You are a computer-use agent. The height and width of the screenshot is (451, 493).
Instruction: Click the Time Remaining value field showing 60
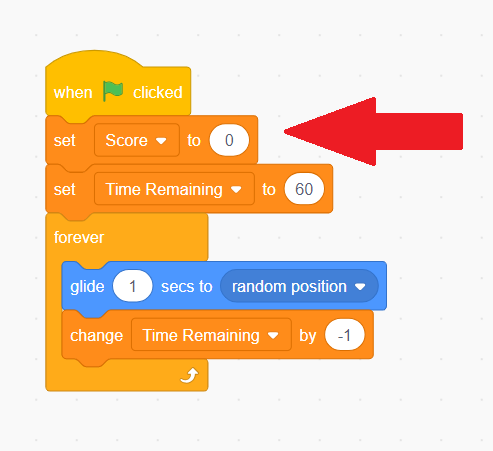pos(304,189)
